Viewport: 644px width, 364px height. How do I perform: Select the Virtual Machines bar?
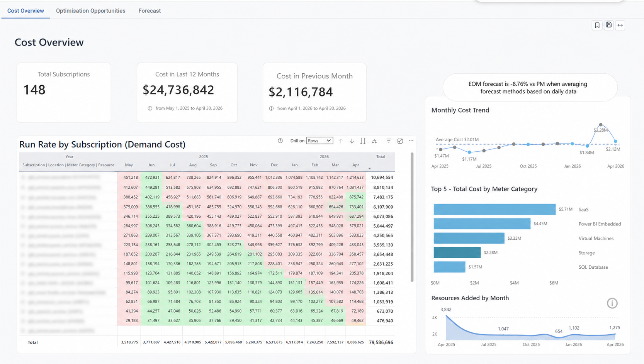pyautogui.click(x=469, y=238)
